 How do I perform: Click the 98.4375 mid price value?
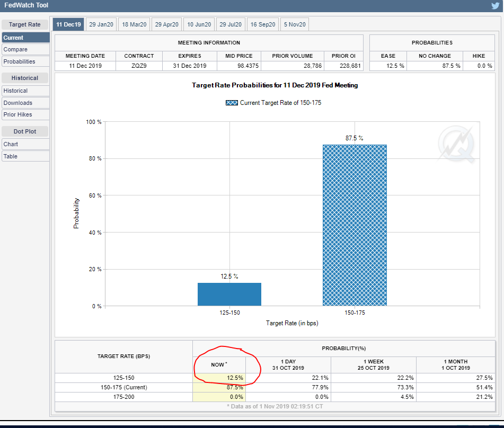(x=248, y=66)
